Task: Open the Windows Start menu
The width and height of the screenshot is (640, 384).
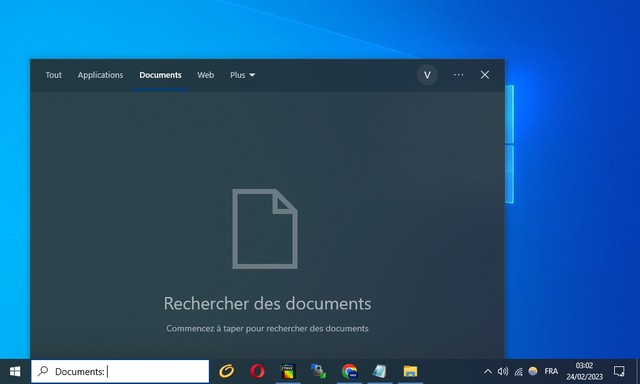Action: (15, 371)
